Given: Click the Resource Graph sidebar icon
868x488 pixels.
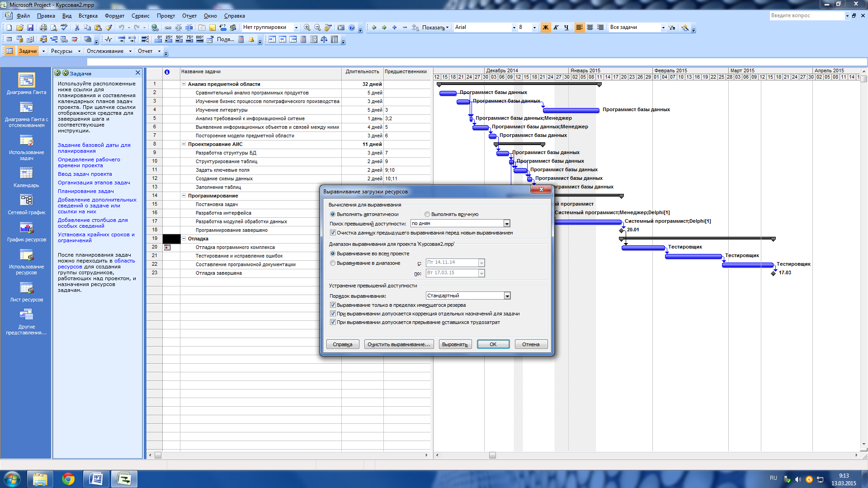Looking at the screenshot, I should tap(26, 228).
